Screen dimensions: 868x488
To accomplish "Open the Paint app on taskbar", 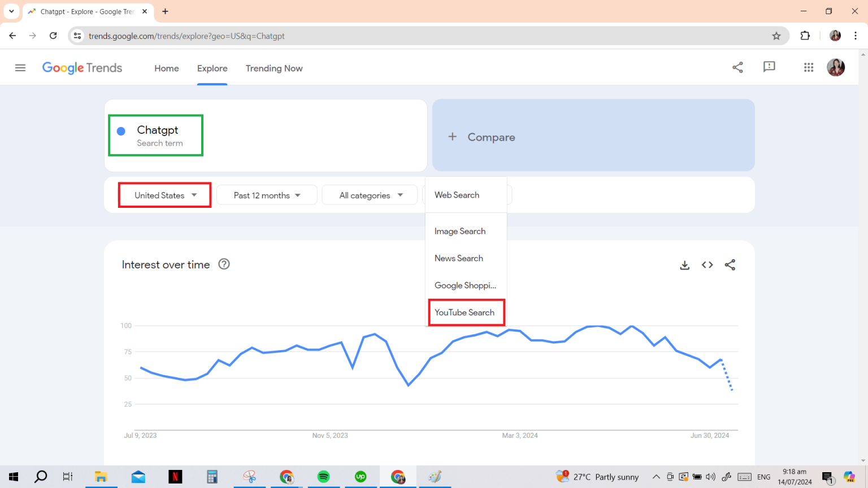I will 435,477.
